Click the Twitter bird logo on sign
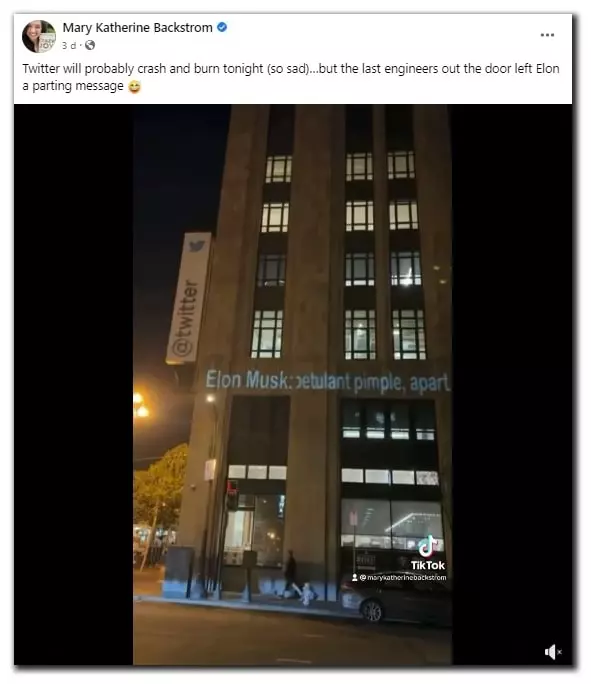This screenshot has width=591, height=684. tap(197, 246)
